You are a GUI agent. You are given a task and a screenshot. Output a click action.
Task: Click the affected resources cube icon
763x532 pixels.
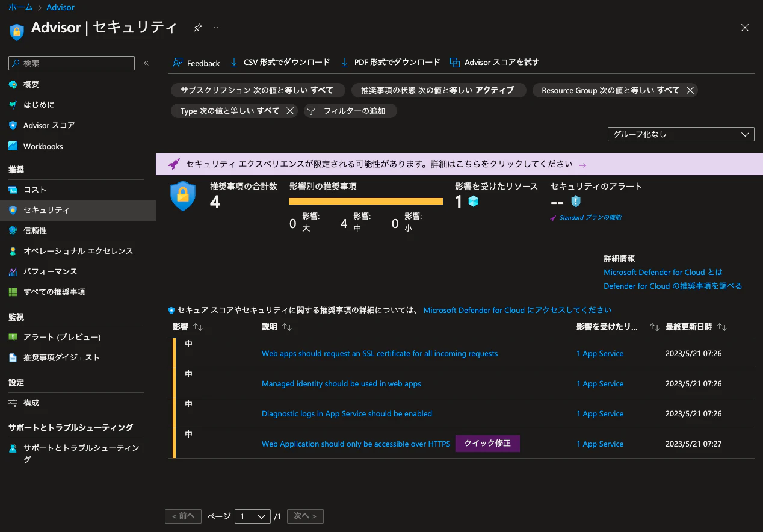[x=474, y=202]
